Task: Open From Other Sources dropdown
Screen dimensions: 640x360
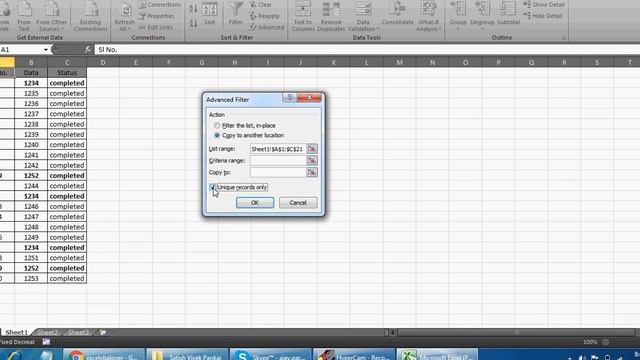Action: tap(51, 16)
